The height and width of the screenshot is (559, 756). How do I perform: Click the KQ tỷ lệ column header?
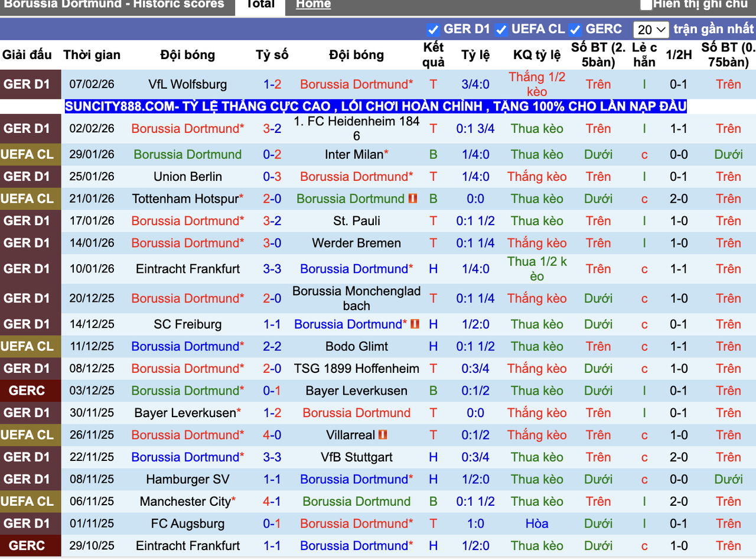pyautogui.click(x=537, y=55)
